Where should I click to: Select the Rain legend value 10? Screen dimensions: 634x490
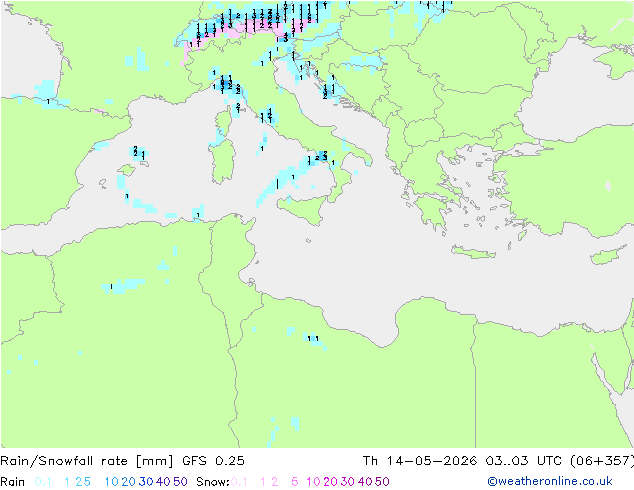112,482
